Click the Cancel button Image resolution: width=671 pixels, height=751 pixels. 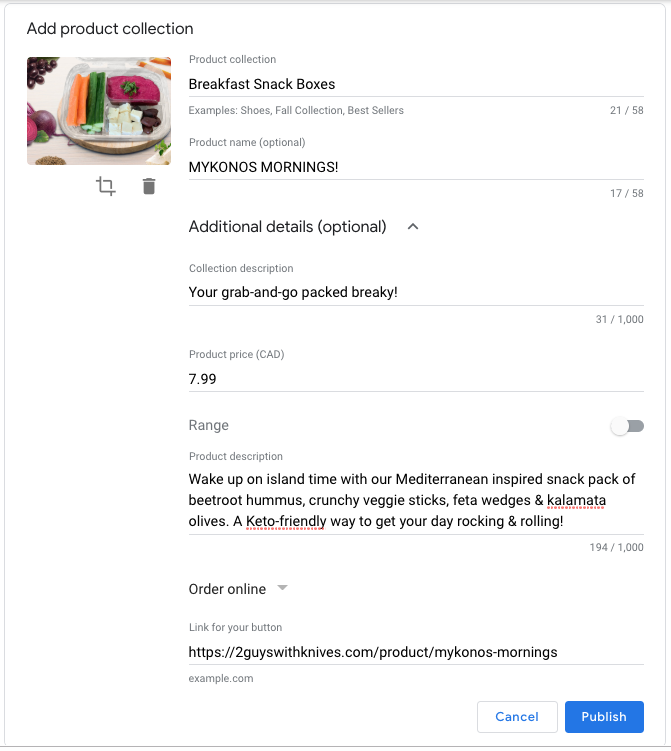pos(517,716)
